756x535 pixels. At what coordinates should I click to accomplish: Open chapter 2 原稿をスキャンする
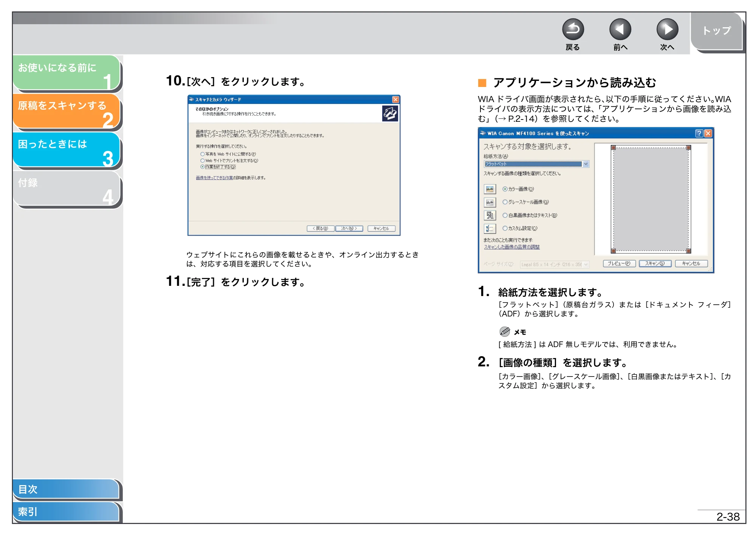[x=67, y=111]
